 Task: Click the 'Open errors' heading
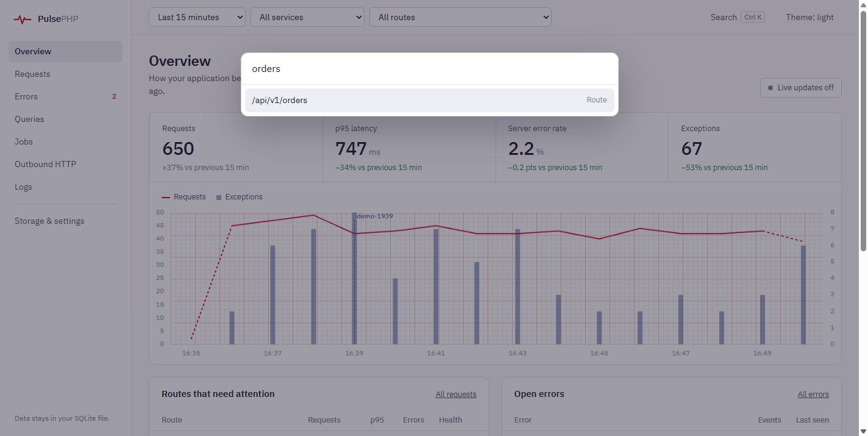pos(539,394)
